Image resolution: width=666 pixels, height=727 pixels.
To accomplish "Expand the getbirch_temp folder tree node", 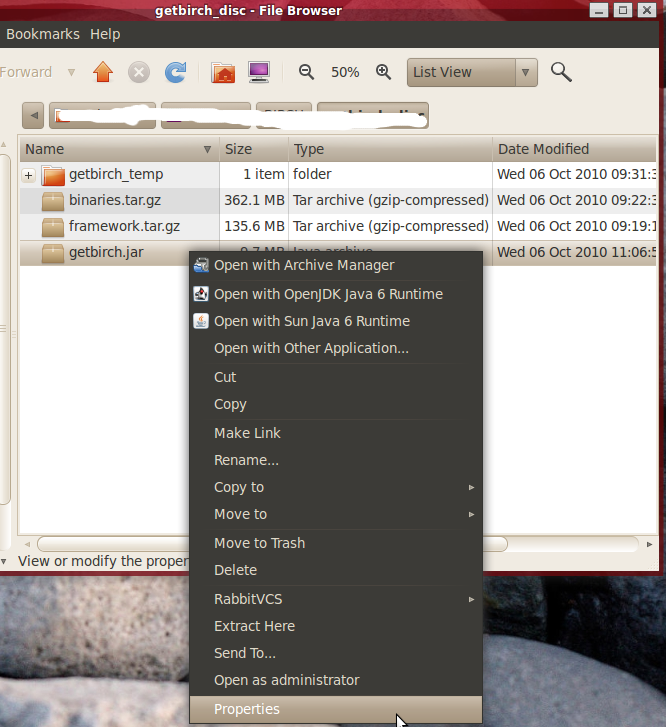I will (29, 175).
